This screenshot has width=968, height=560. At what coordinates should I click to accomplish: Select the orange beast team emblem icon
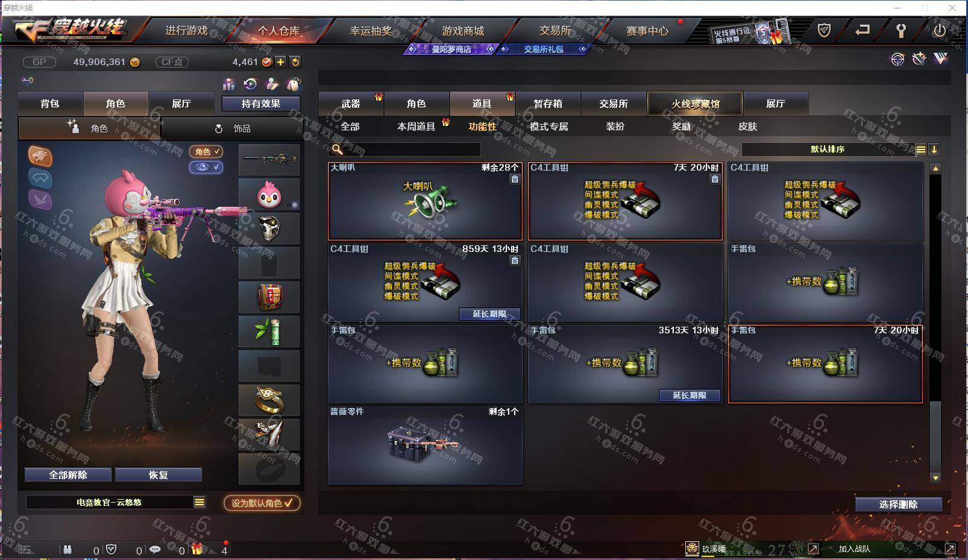pos(40,156)
